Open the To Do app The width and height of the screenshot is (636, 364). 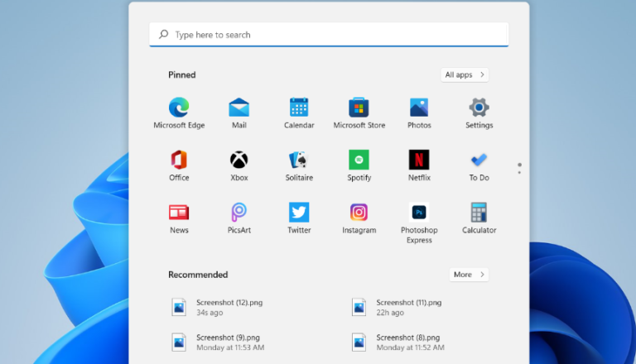tap(479, 165)
